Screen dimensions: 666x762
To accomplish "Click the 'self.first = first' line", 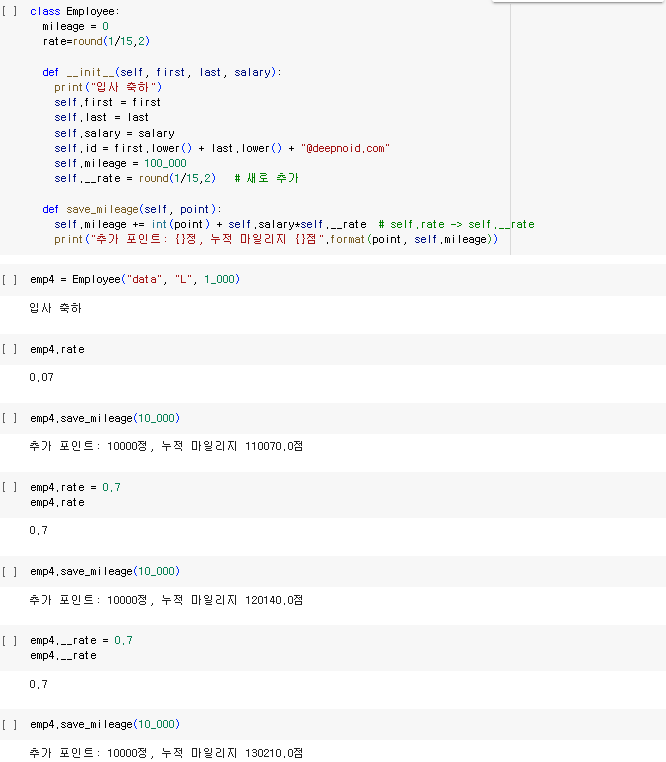I will 107,102.
